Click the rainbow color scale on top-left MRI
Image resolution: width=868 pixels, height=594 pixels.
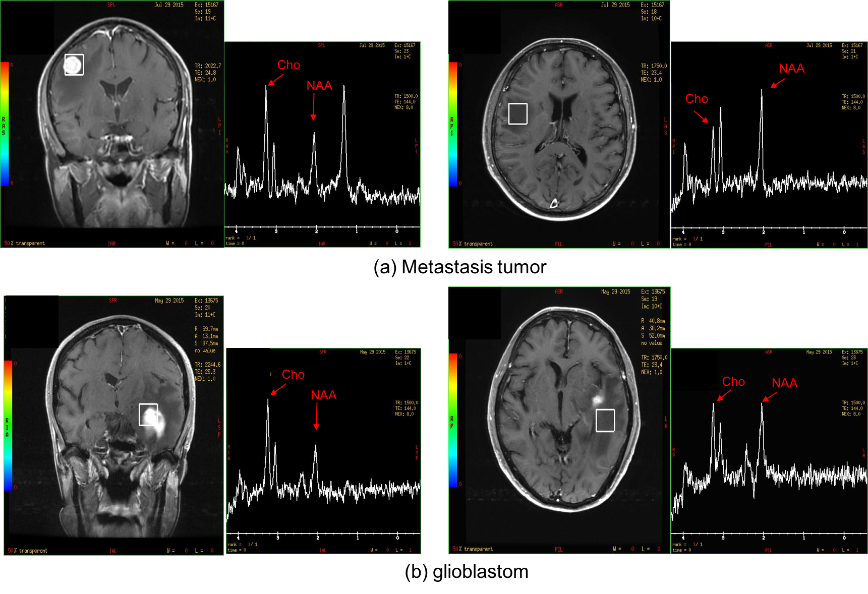[5, 124]
